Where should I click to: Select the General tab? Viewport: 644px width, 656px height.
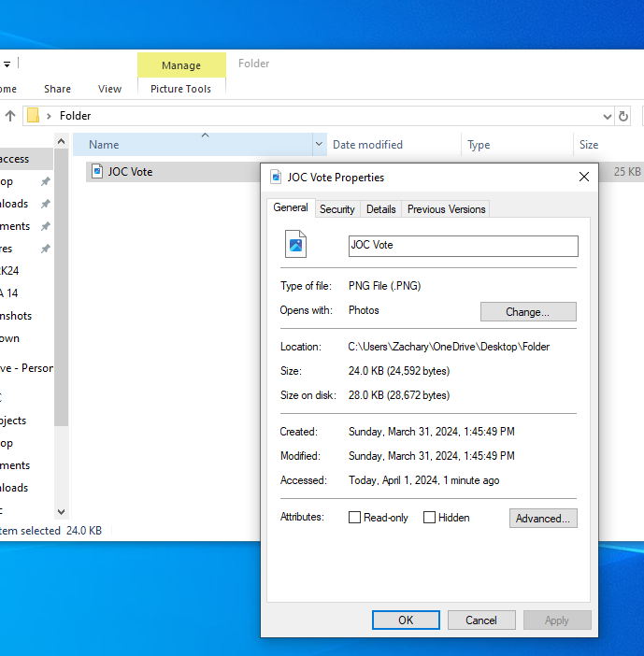tap(291, 207)
